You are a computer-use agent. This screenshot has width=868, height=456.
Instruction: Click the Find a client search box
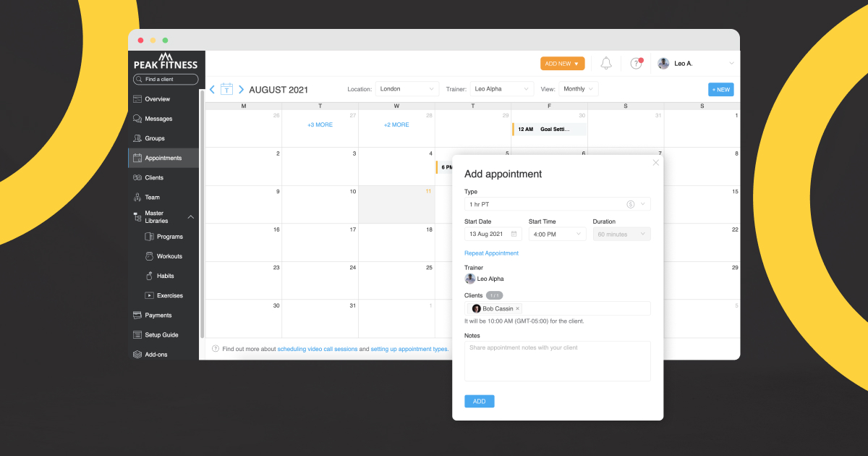click(x=166, y=80)
